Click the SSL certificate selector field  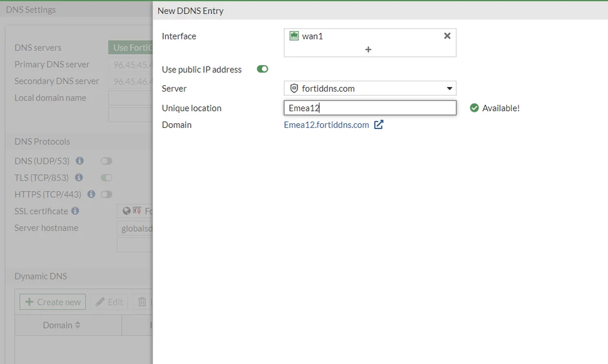(x=135, y=211)
